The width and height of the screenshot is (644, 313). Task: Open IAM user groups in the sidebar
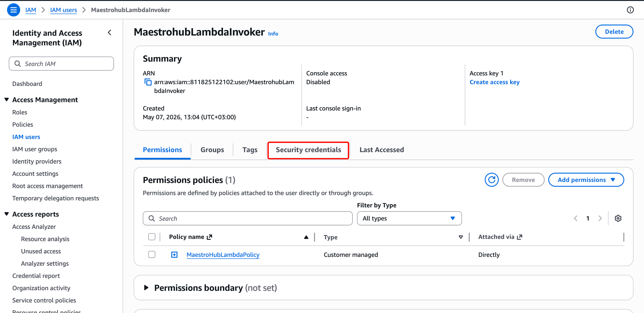[x=34, y=149]
